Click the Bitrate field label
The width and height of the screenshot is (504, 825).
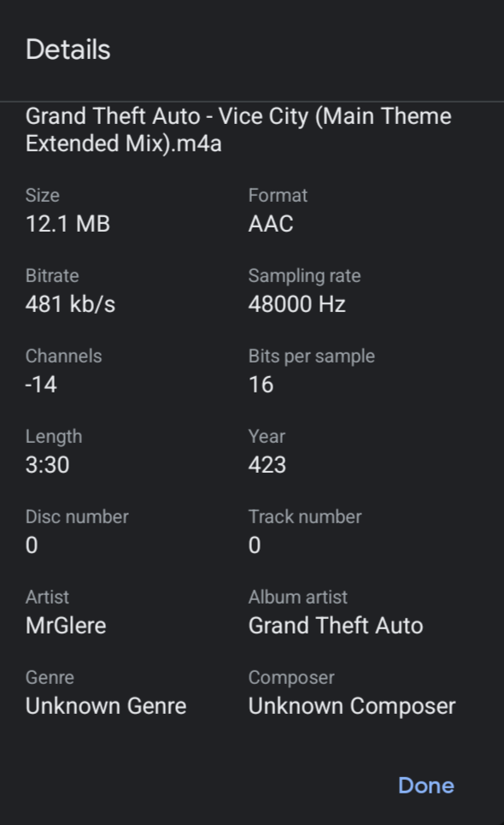click(x=51, y=275)
